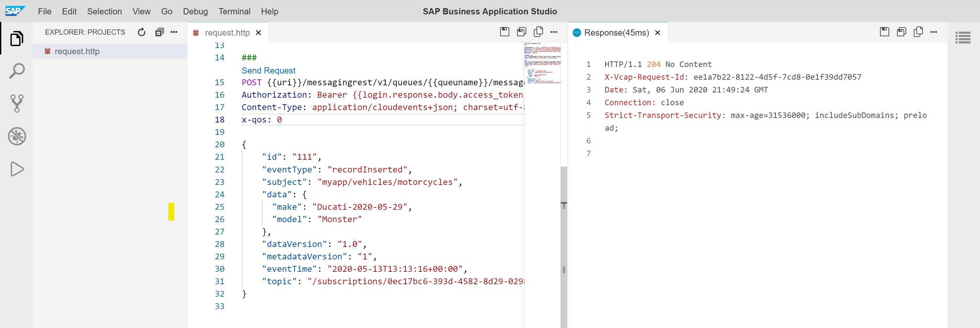The image size is (980, 328).
Task: Click copy icon in request.http editor toolbar
Action: point(538,32)
